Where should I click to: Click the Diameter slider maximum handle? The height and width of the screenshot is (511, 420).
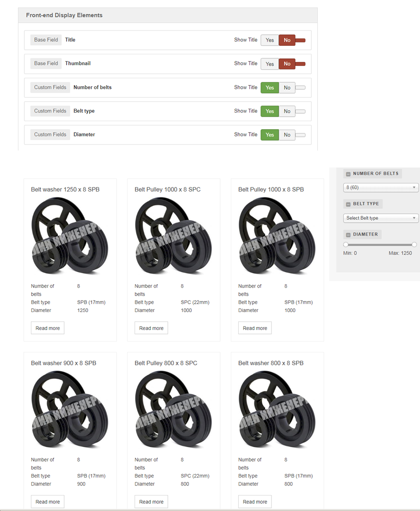[414, 244]
